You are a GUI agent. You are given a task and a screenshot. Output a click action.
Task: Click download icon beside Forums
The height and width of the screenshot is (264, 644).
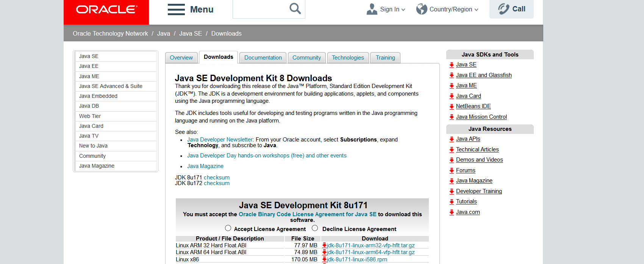point(452,171)
